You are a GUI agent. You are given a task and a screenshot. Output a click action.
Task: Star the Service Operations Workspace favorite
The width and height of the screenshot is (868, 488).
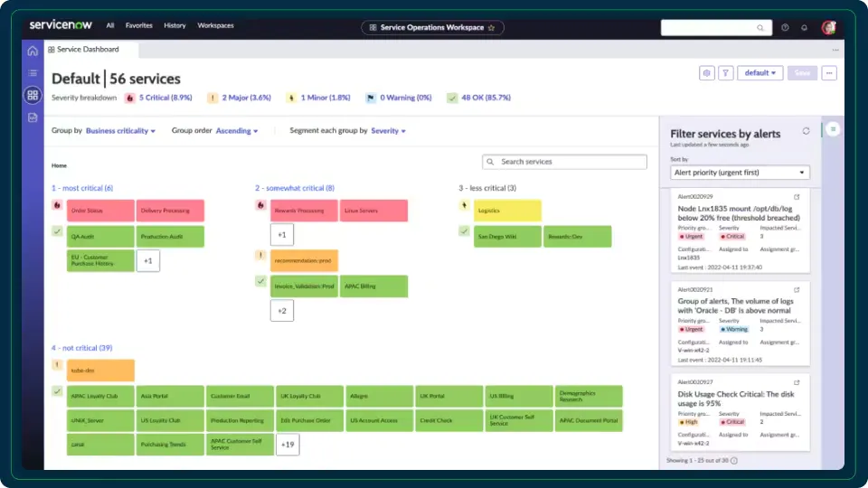coord(491,28)
